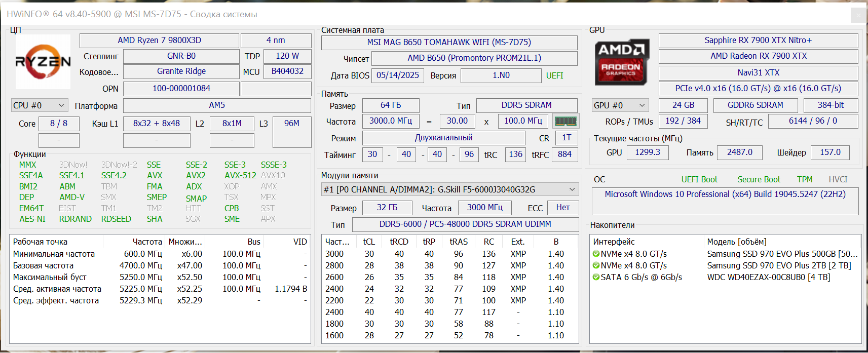This screenshot has width=868, height=353.
Task: Click the Двухканальный memory mode field
Action: coord(444,138)
